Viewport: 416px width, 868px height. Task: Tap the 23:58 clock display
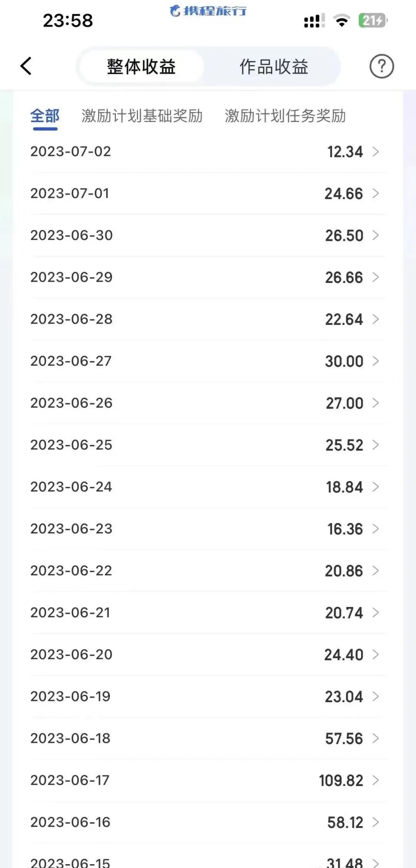pyautogui.click(x=68, y=20)
